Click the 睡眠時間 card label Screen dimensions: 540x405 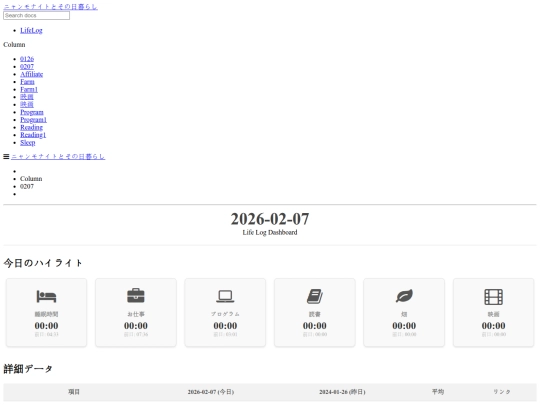pos(46,314)
